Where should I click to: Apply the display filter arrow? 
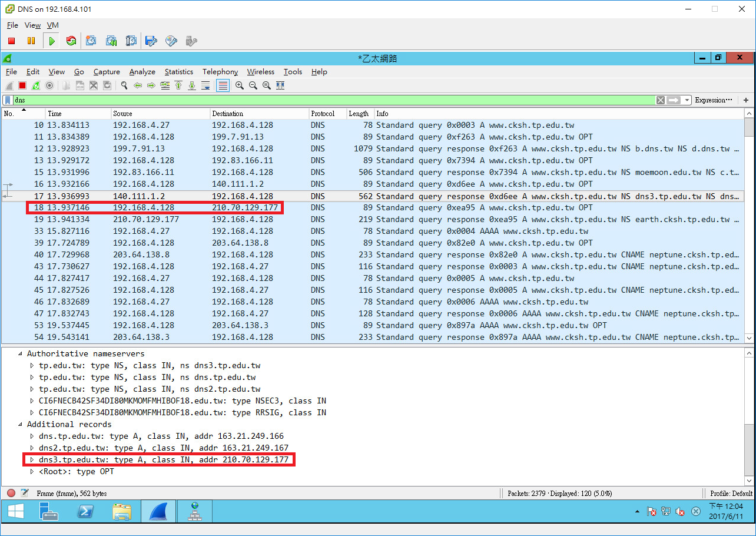click(x=674, y=100)
